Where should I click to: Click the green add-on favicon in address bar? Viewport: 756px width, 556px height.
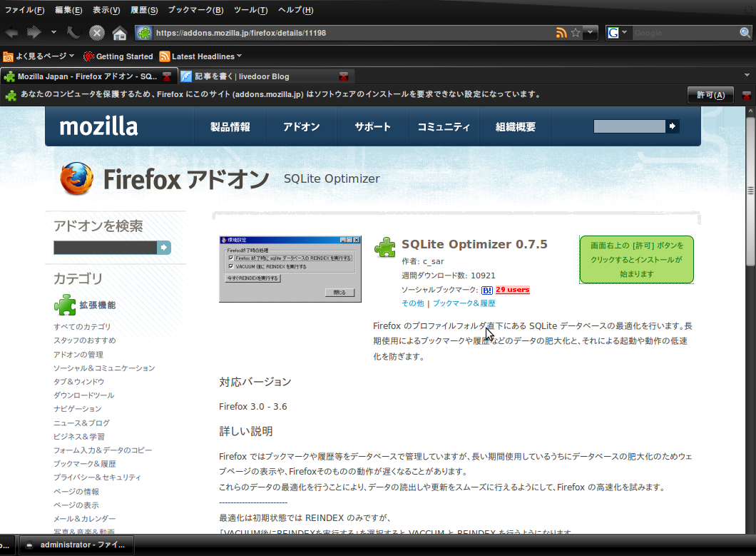(x=143, y=32)
